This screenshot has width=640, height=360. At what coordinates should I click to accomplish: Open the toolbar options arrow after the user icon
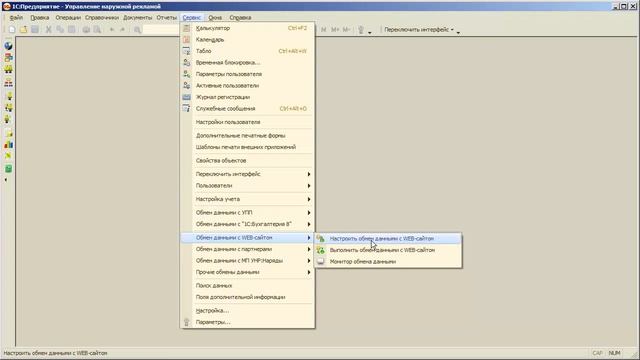pyautogui.click(x=370, y=32)
